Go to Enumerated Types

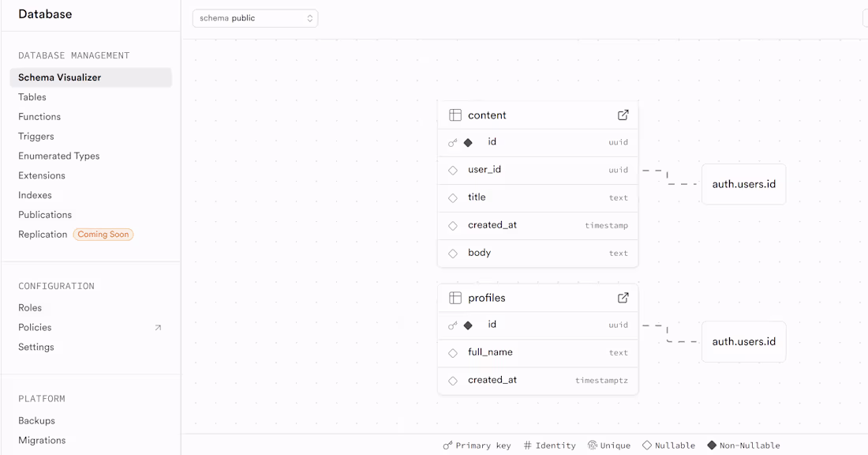pos(58,156)
